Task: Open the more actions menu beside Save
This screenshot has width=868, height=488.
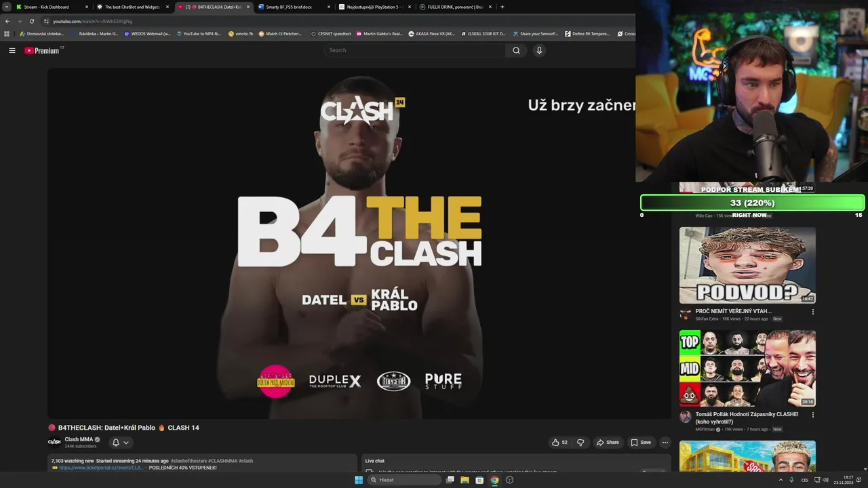Action: [x=665, y=443]
